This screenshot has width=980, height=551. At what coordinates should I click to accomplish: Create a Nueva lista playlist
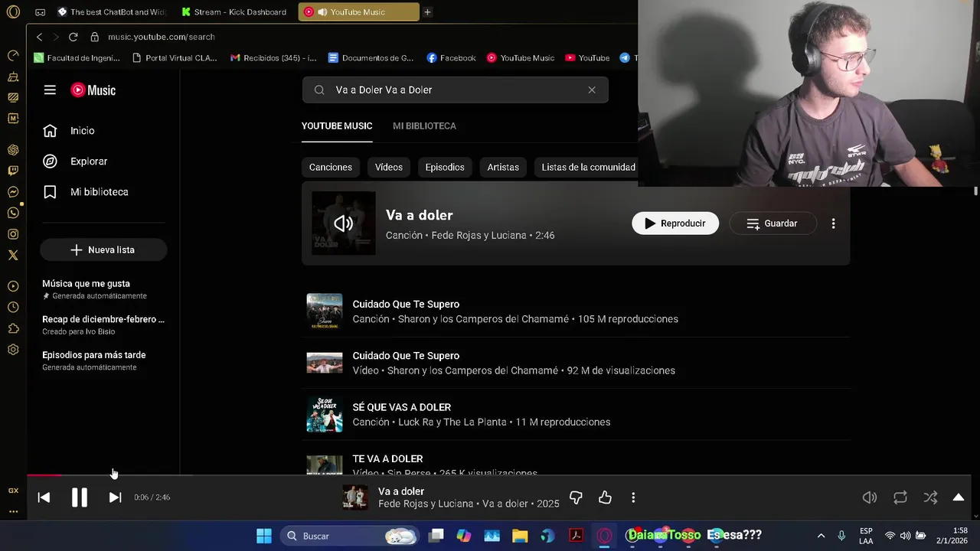tap(103, 250)
